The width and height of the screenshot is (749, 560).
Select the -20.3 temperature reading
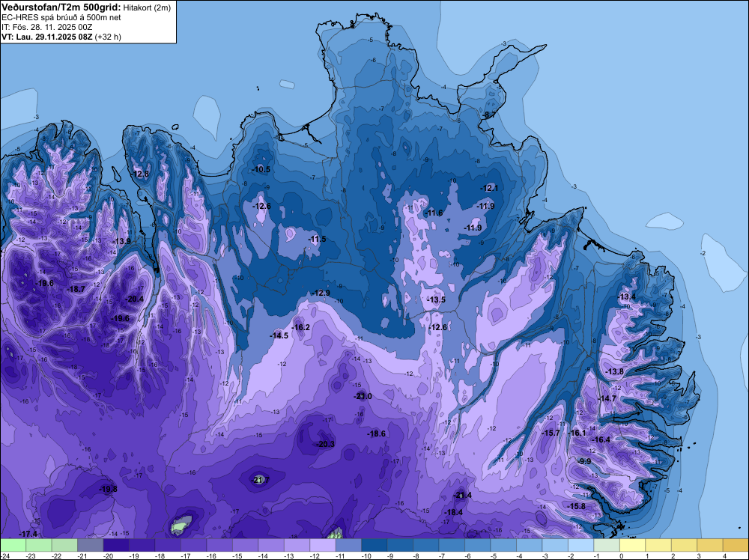pos(326,444)
